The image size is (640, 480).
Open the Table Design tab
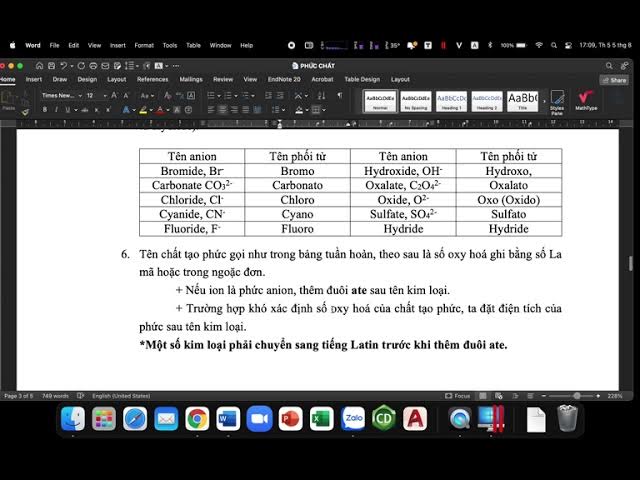[x=362, y=80]
